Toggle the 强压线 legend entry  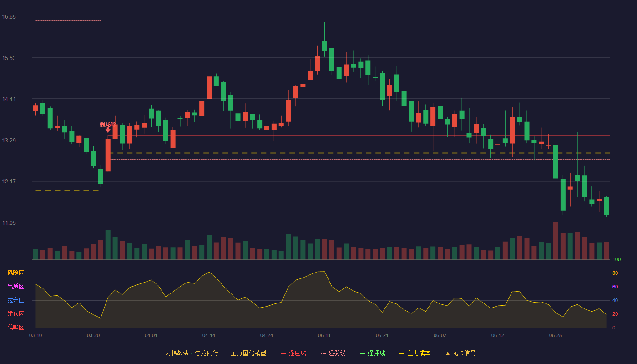(293, 353)
